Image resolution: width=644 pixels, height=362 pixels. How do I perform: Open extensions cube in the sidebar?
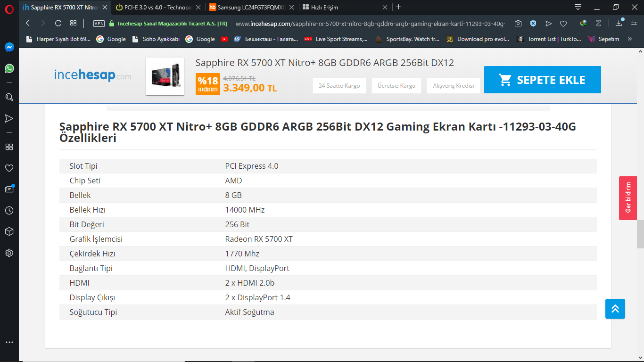9,231
